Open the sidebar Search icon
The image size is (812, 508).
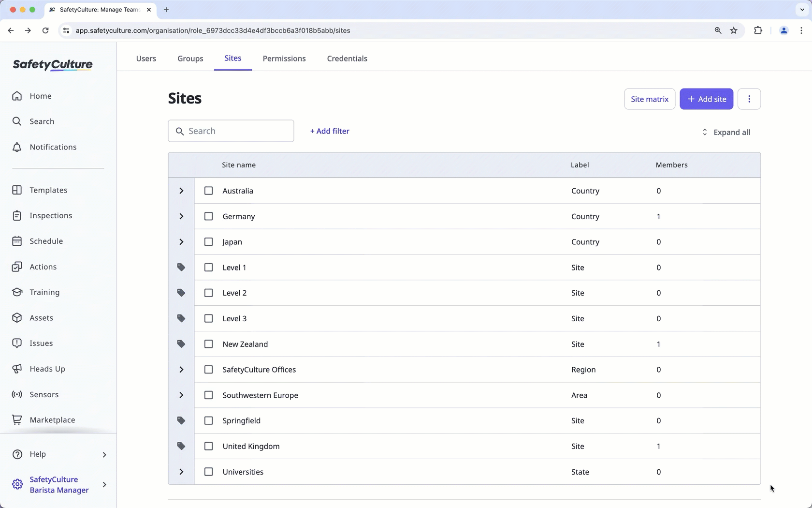(17, 121)
